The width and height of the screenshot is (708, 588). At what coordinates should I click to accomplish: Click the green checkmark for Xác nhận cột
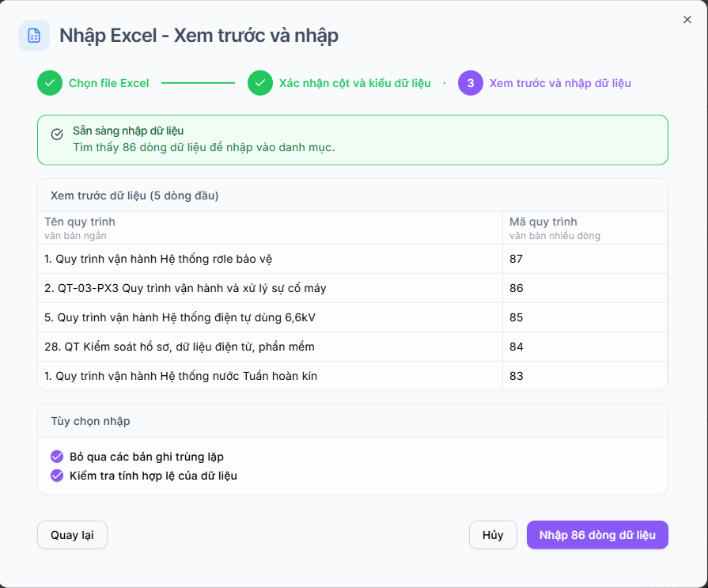[260, 83]
